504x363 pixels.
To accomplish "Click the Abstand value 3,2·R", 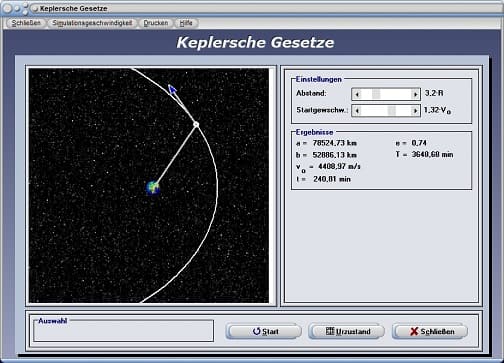I will pyautogui.click(x=434, y=93).
